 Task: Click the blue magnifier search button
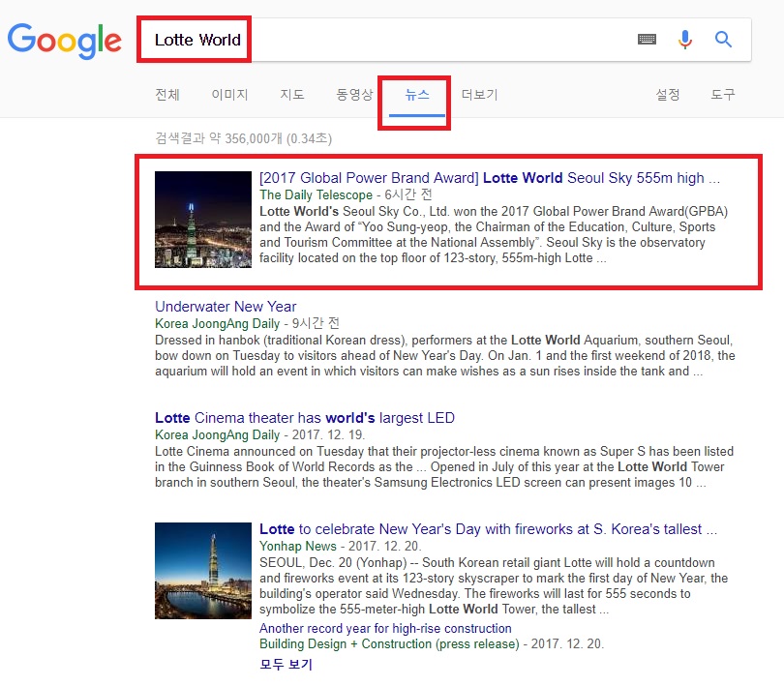[723, 39]
